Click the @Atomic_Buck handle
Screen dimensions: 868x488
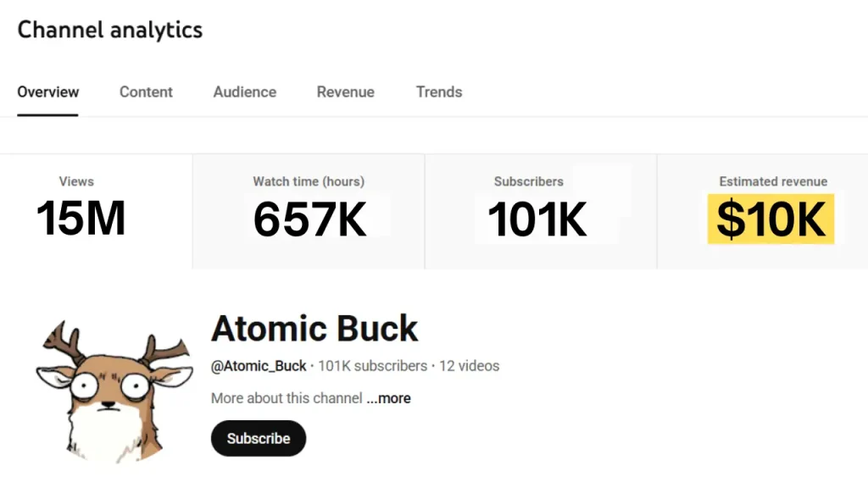(259, 366)
